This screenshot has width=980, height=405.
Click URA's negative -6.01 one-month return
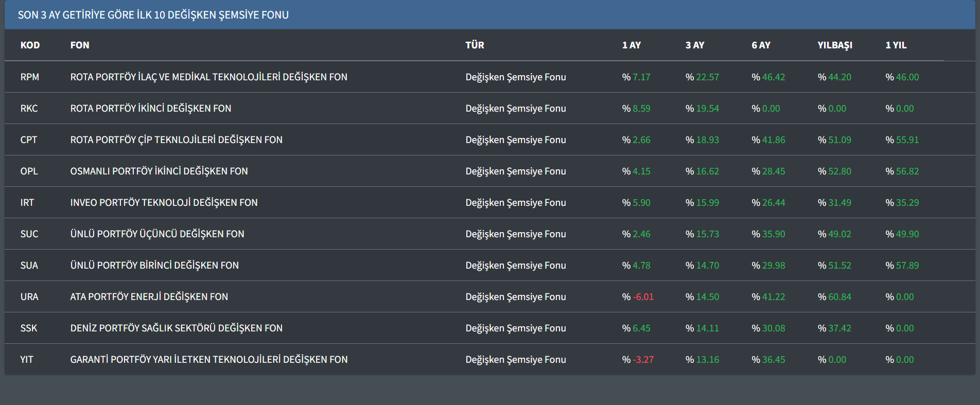[x=642, y=297]
